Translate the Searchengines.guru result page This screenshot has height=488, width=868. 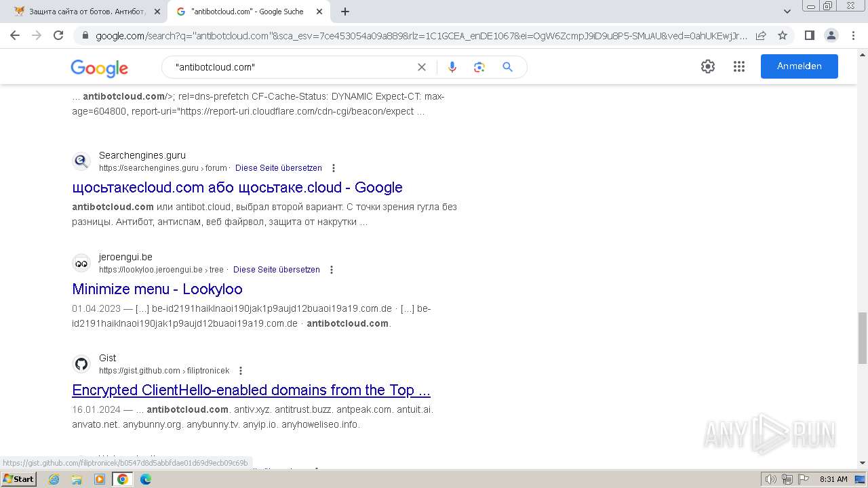[279, 168]
